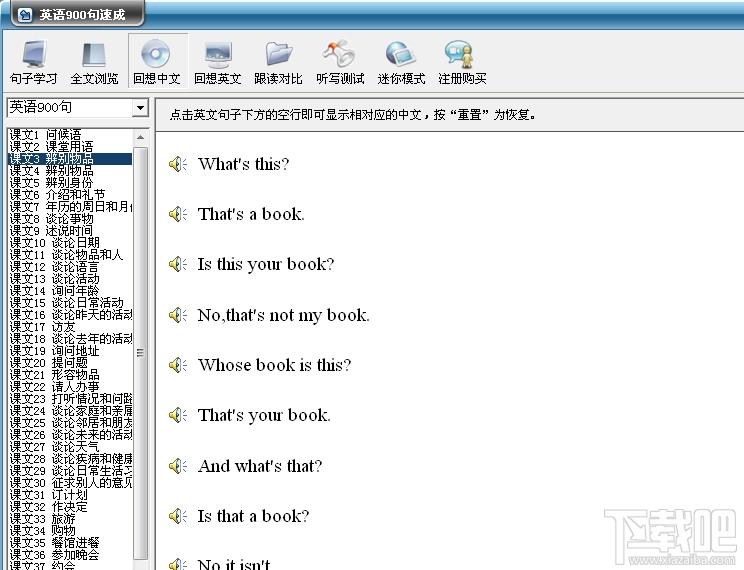Select lesson 课文14 询问年龄

click(70, 291)
